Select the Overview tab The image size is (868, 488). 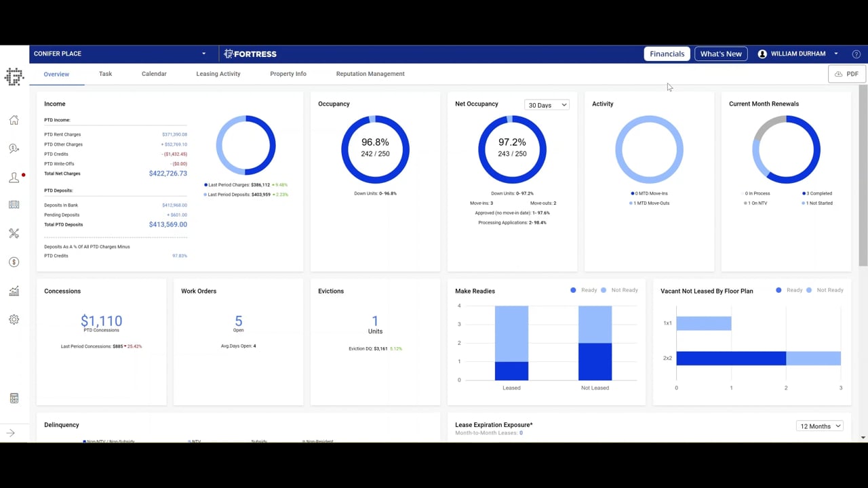tap(56, 74)
